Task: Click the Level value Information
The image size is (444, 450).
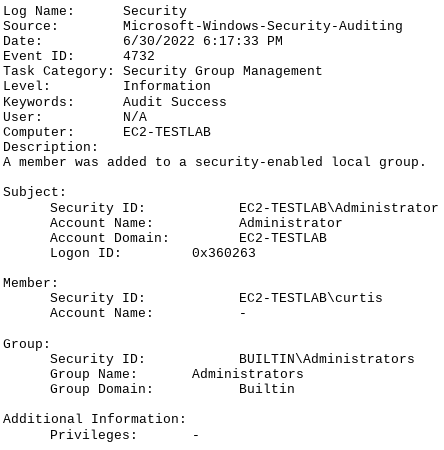Action: click(167, 86)
